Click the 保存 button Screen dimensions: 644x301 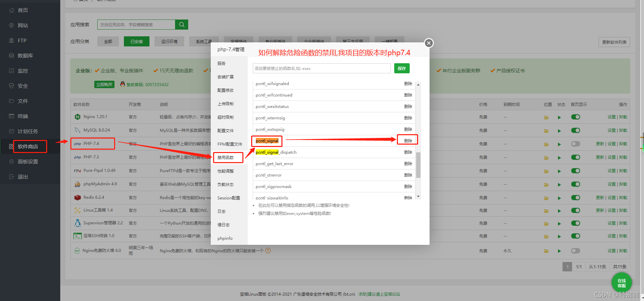pos(402,68)
